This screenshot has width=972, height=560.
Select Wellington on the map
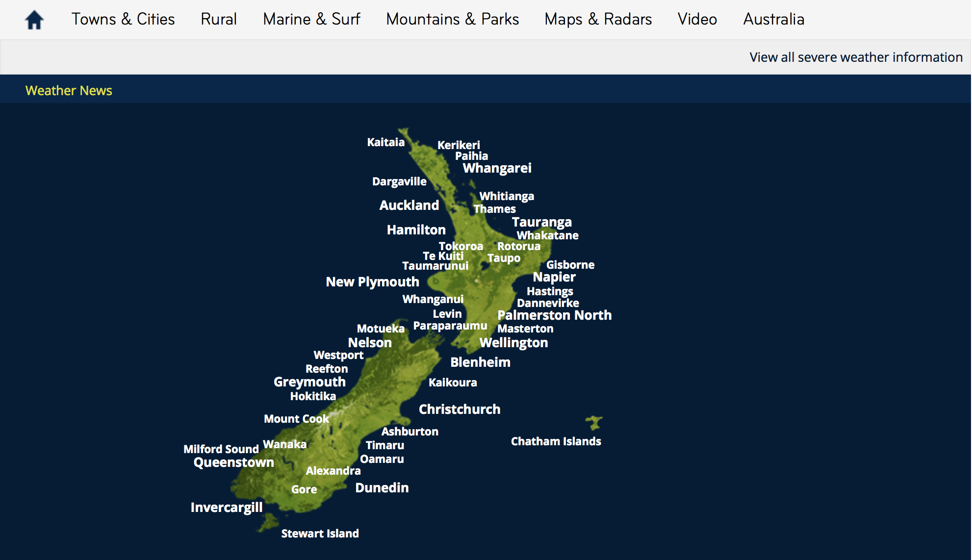(x=513, y=343)
